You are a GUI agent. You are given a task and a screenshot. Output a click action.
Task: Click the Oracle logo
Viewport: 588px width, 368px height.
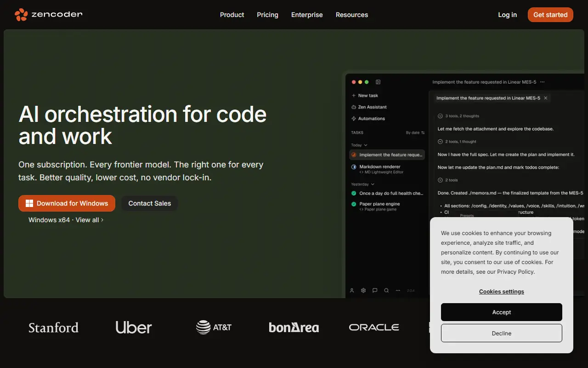coord(374,328)
